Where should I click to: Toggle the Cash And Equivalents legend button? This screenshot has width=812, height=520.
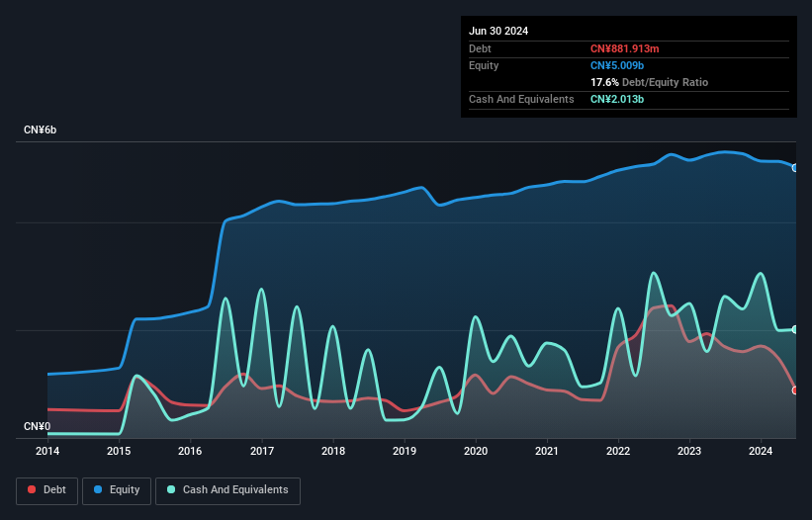click(x=227, y=490)
